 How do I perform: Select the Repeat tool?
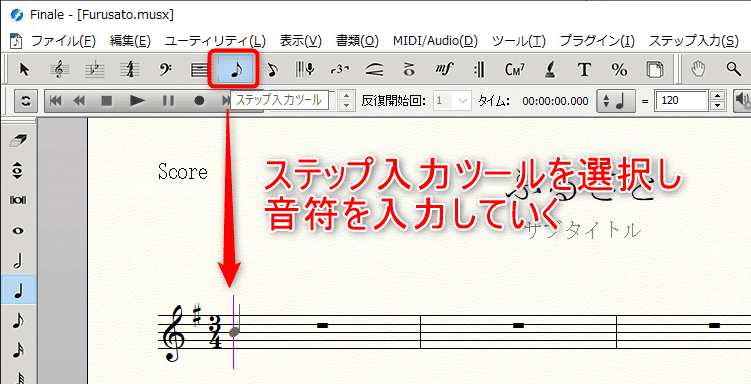(x=479, y=70)
